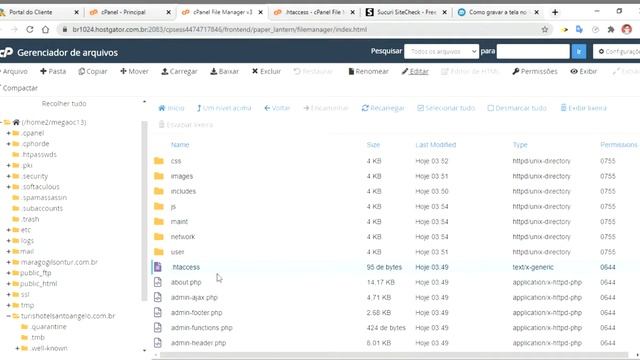The width and height of the screenshot is (640, 360).
Task: Switch to the Portal do Cliente tab
Action: coord(39,12)
